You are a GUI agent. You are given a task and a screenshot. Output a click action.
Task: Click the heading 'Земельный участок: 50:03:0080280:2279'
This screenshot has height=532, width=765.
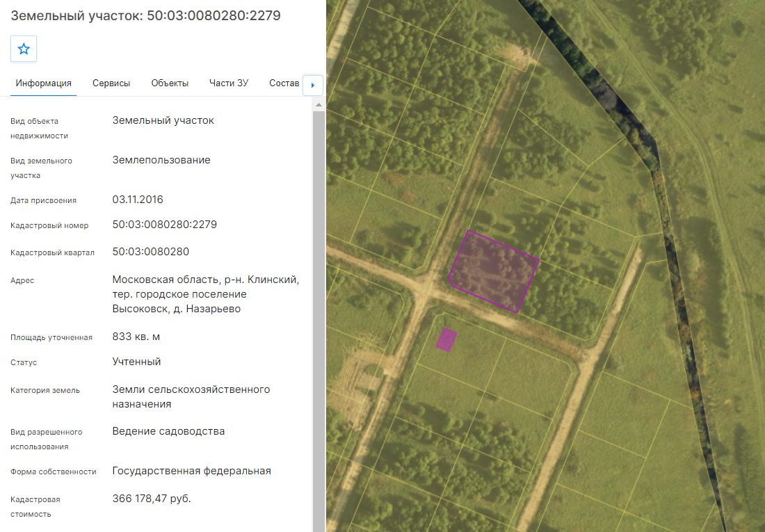(145, 15)
